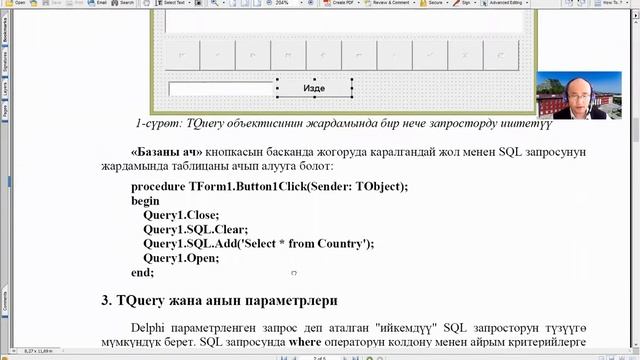
Task: Open the Sign toolbar menu
Action: [x=462, y=2]
